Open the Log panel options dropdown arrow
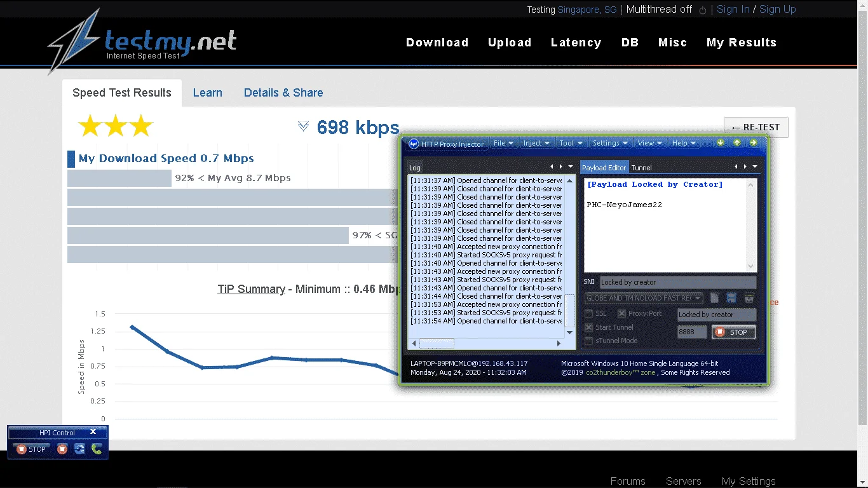Viewport: 868px width, 488px height. point(571,166)
